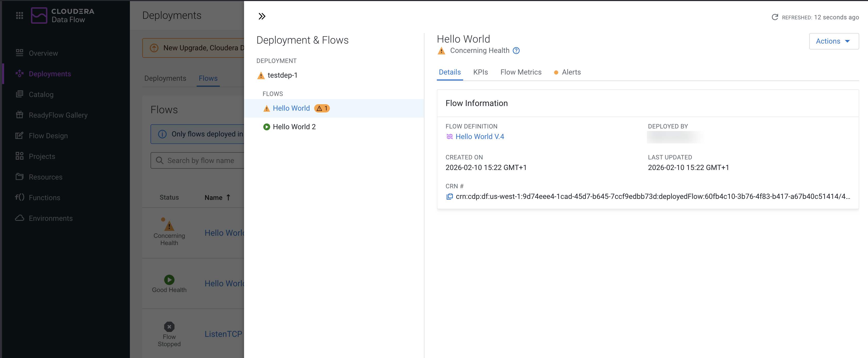The image size is (868, 358).
Task: Open the Flow Metrics tab
Action: coord(521,72)
